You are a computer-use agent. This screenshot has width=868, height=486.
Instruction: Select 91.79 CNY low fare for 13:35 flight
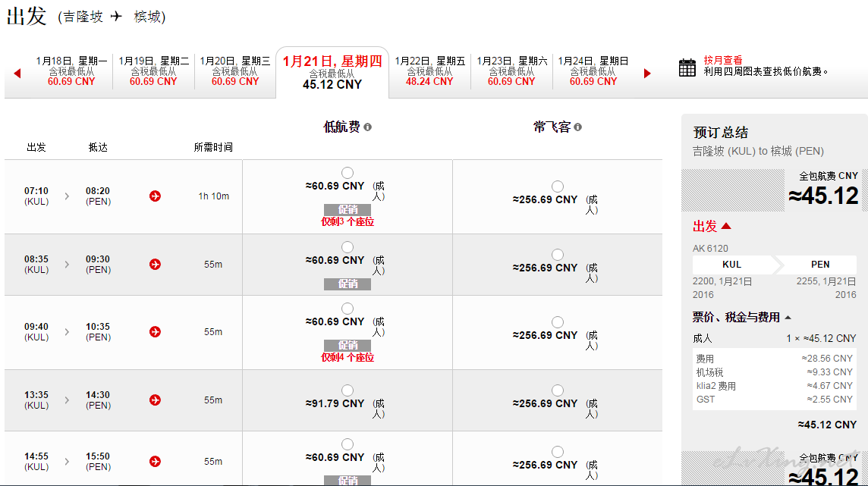click(x=347, y=390)
